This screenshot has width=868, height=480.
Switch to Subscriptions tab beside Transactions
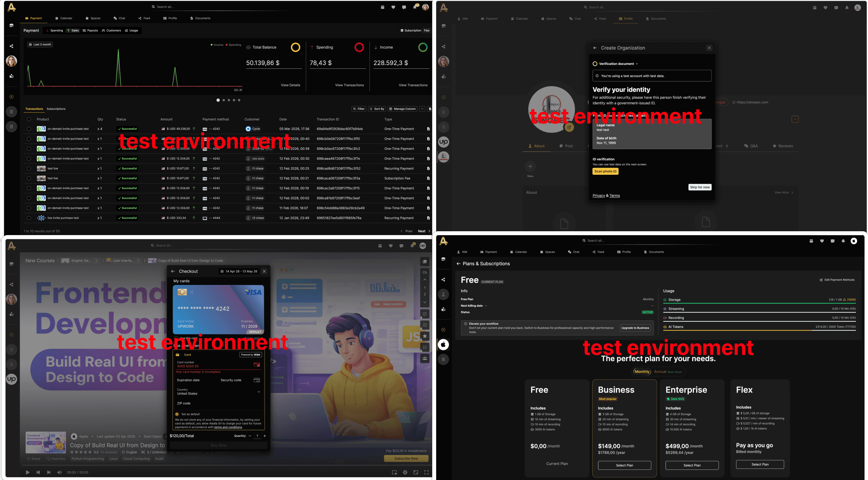56,109
